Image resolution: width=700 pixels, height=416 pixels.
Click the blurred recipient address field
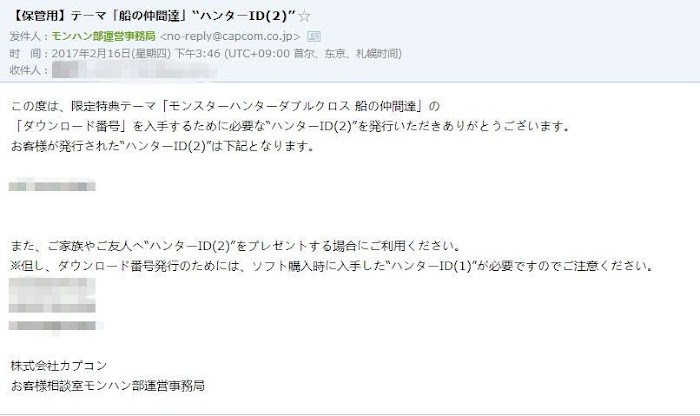pos(133,71)
